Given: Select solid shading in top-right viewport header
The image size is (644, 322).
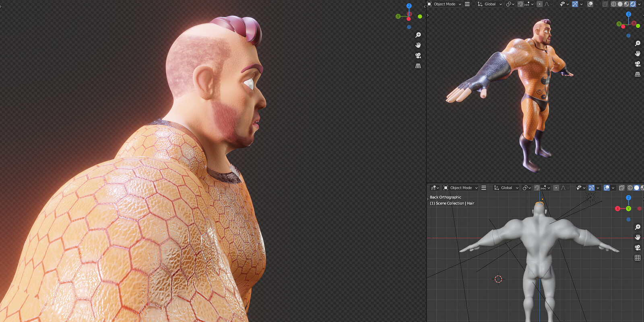Looking at the screenshot, I should click(x=620, y=4).
